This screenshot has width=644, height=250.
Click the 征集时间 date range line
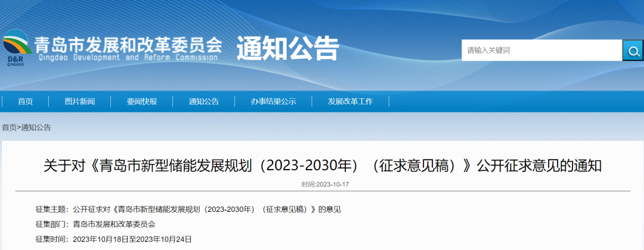click(114, 239)
